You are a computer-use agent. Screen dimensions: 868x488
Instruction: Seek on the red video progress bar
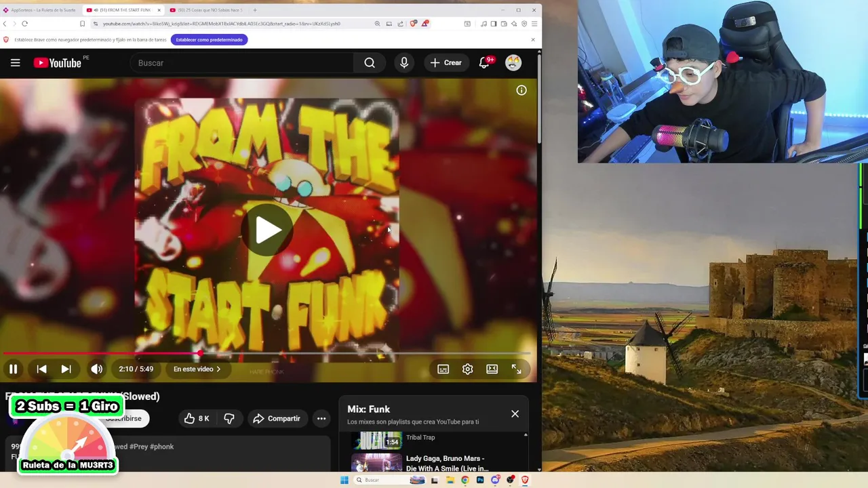[266, 353]
